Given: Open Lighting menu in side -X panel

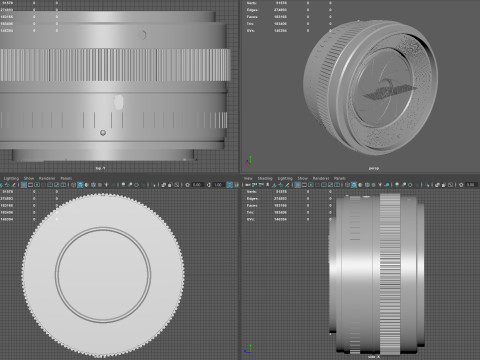Looking at the screenshot, I should click(x=285, y=178).
